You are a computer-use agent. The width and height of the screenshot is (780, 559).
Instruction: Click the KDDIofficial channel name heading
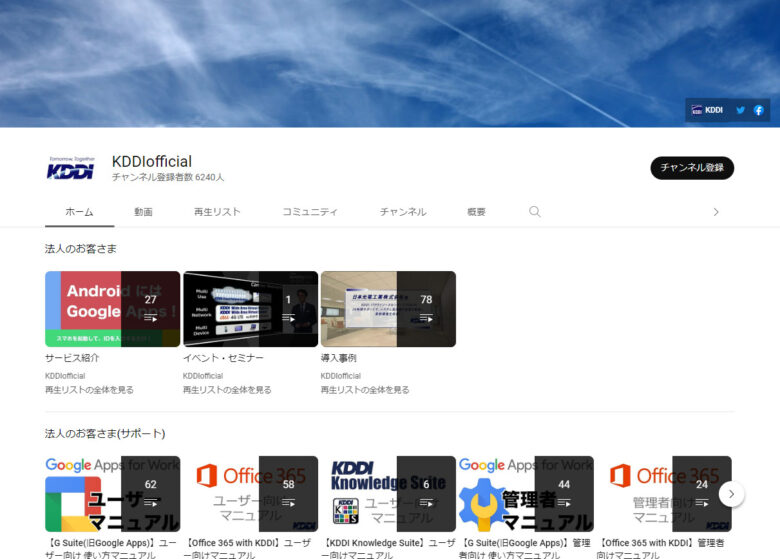click(x=152, y=162)
